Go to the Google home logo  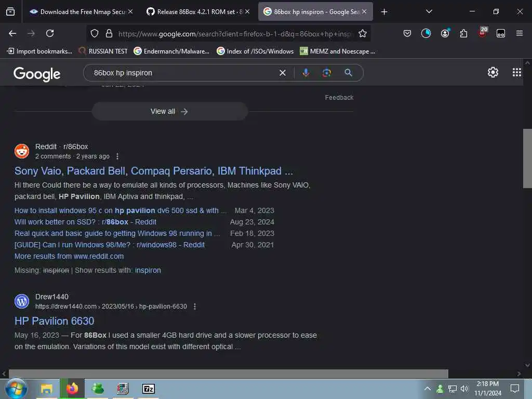tap(37, 74)
